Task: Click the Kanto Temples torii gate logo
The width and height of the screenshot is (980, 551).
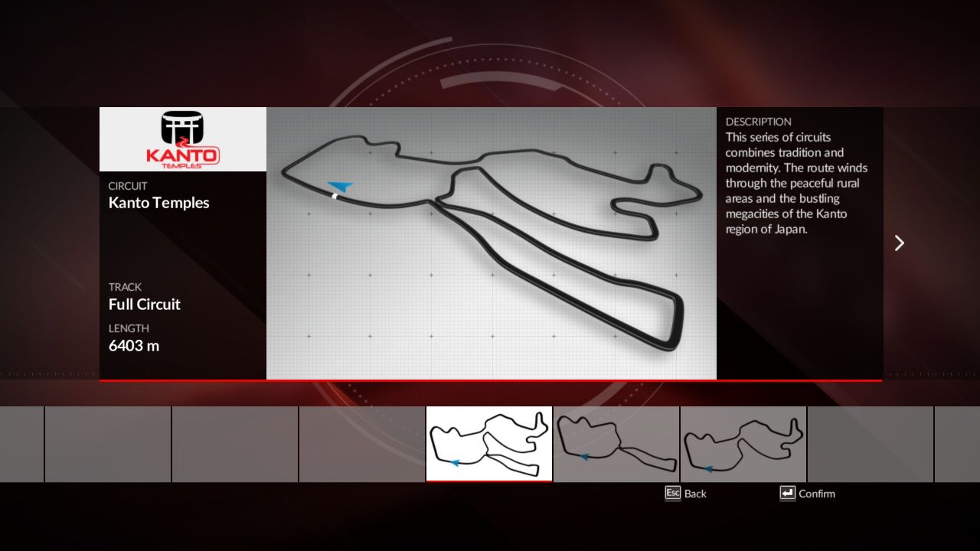Action: click(182, 139)
